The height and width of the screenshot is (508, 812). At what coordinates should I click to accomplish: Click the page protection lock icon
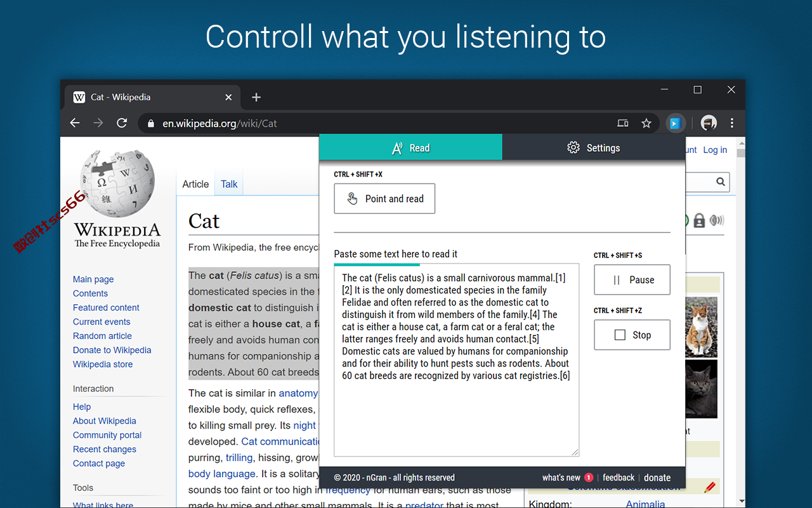pyautogui.click(x=699, y=220)
